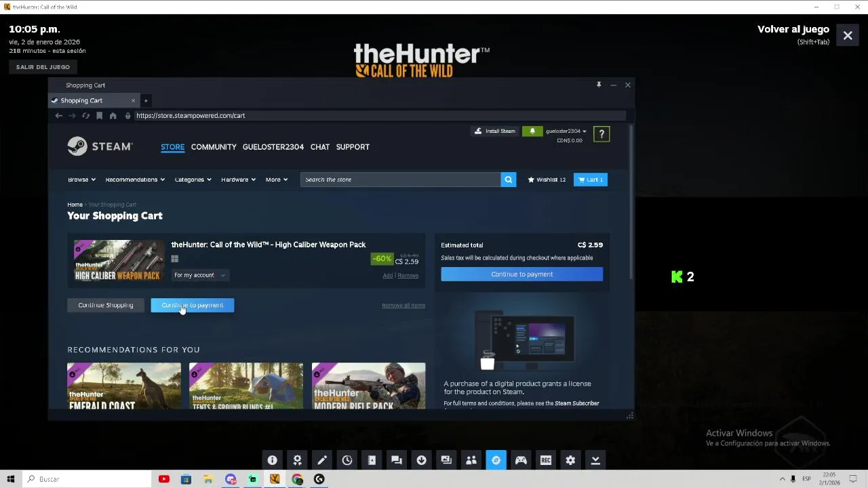Open the Tents & Ground Blinds recommendation thumbnail
Viewport: 868px width, 488px height.
(246, 386)
